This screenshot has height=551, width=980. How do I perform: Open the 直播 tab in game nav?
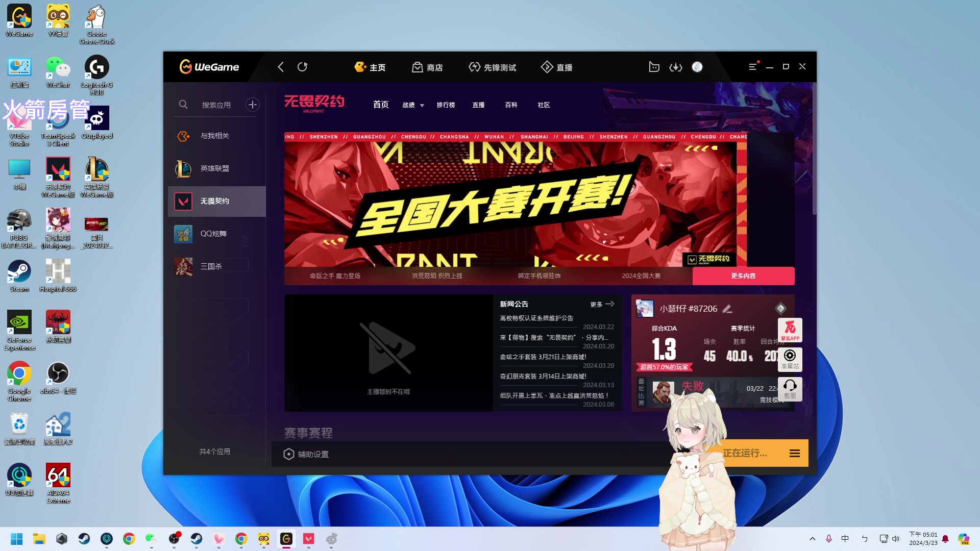tap(478, 105)
